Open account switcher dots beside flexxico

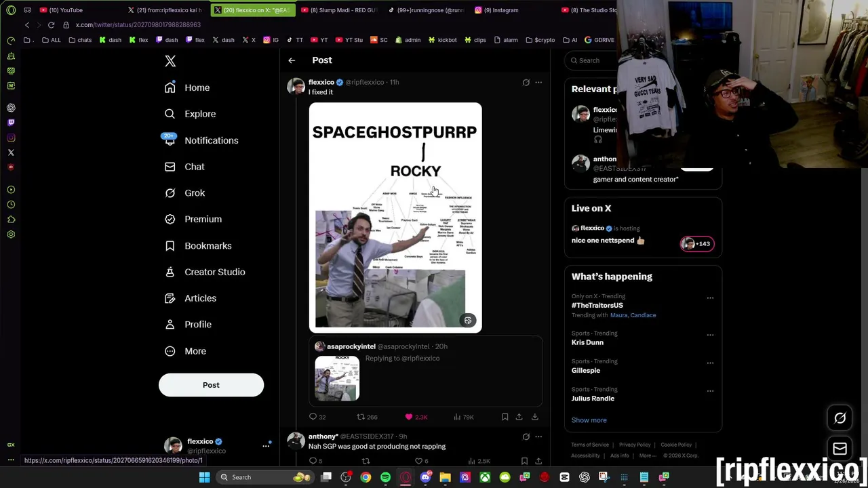coord(266,446)
